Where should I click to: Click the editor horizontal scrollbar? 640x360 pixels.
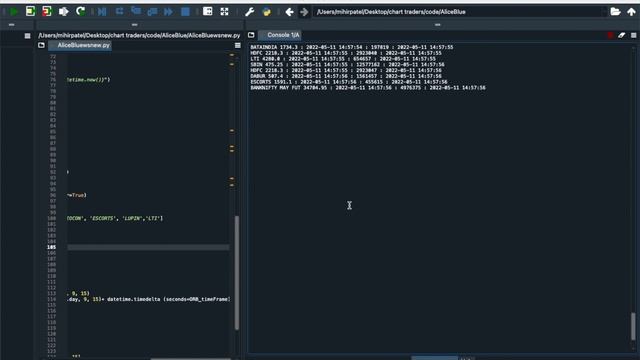[191, 359]
